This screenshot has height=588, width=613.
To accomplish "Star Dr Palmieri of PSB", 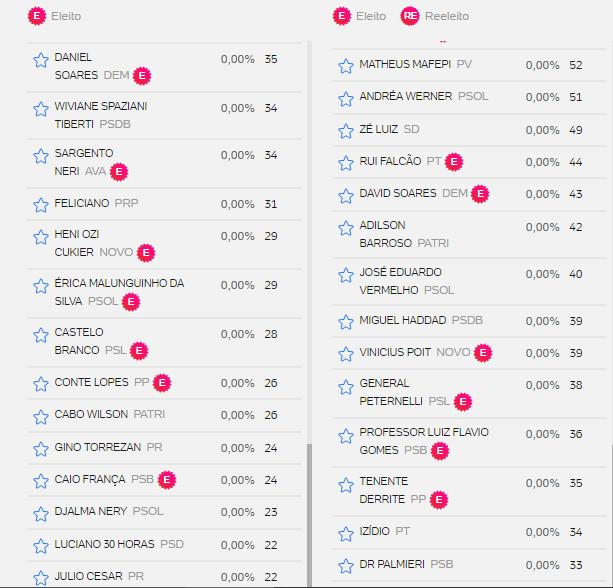I will 345,566.
